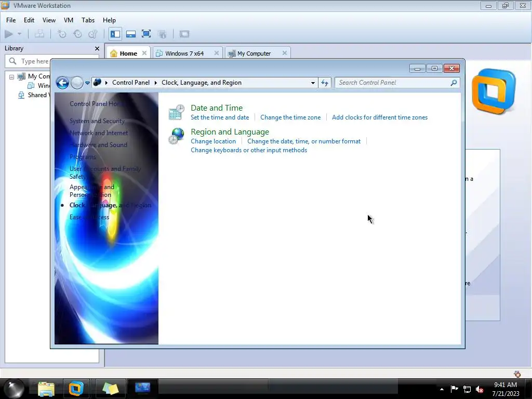Click the Unity mode toolbar icon
This screenshot has width=532, height=399.
(162, 34)
